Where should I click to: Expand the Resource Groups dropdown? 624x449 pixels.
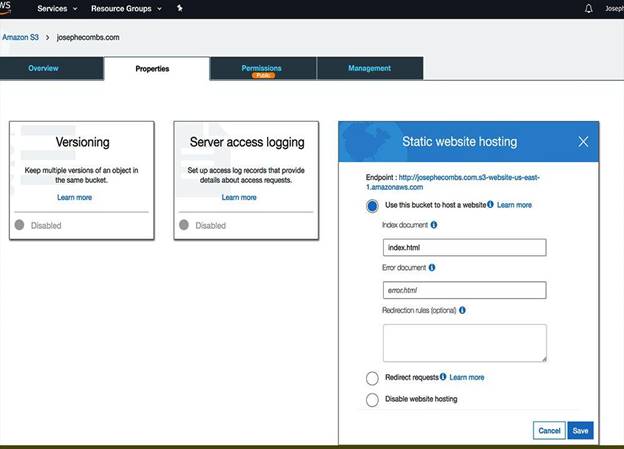tap(126, 8)
